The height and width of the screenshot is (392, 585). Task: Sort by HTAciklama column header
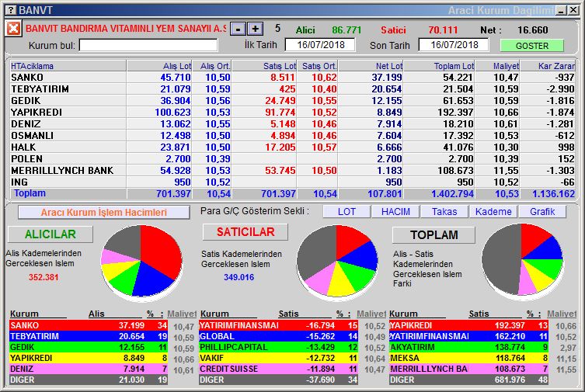point(68,66)
